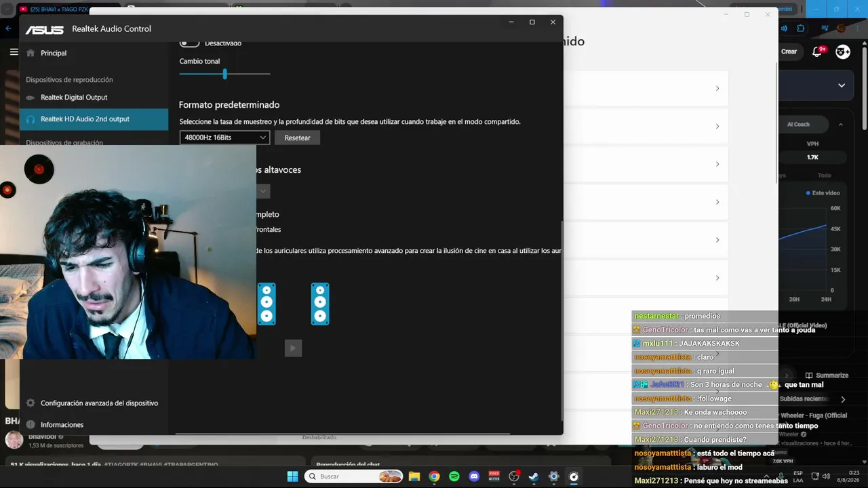
Task: Play the speaker test sound
Action: tap(293, 348)
